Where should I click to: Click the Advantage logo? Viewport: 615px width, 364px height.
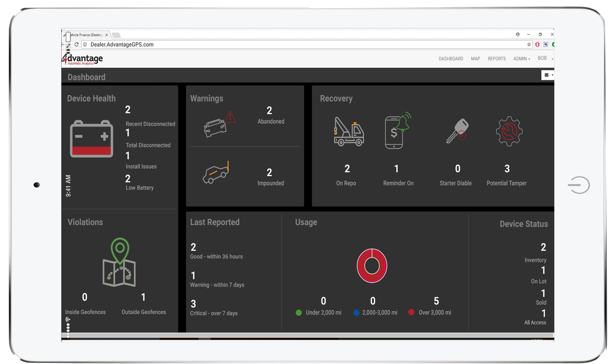click(x=83, y=59)
